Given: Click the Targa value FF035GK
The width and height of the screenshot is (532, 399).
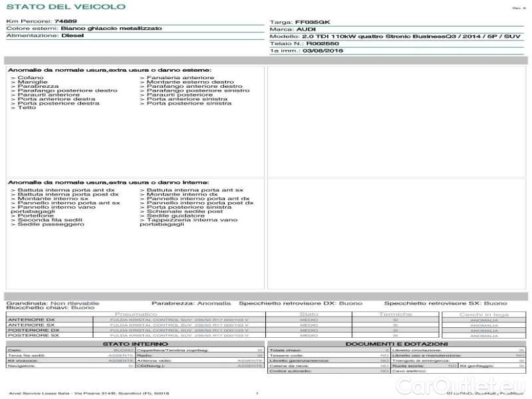Looking at the screenshot, I should point(313,22).
